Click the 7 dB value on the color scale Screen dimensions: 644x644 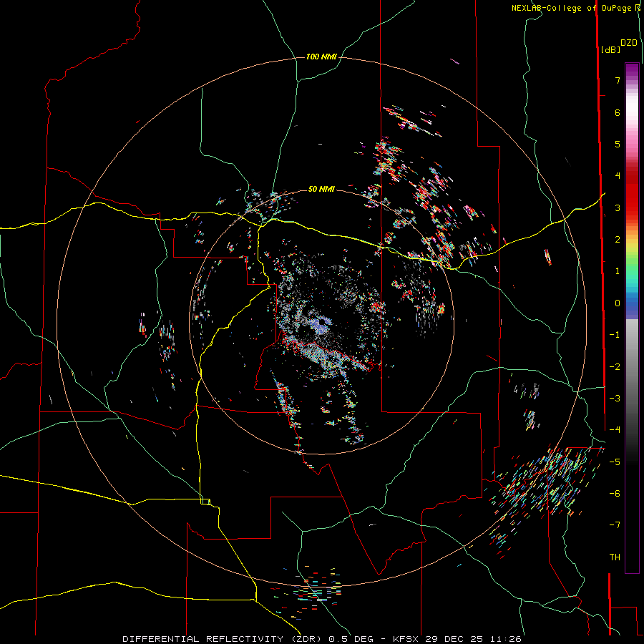coord(618,80)
